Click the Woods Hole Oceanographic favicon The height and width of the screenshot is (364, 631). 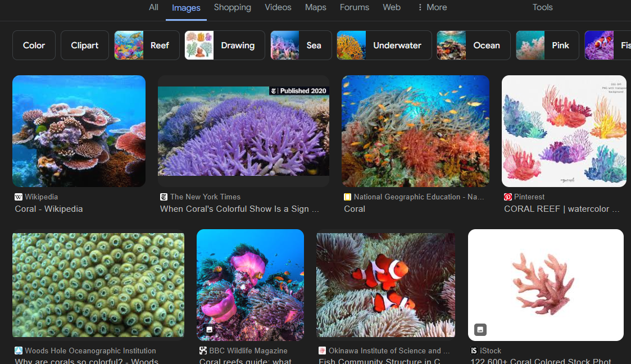pyautogui.click(x=19, y=351)
